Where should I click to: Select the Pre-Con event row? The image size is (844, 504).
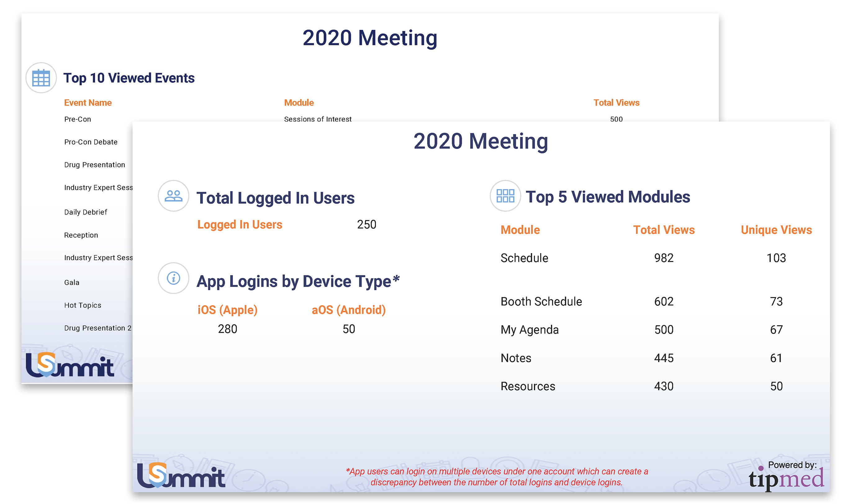click(x=78, y=119)
